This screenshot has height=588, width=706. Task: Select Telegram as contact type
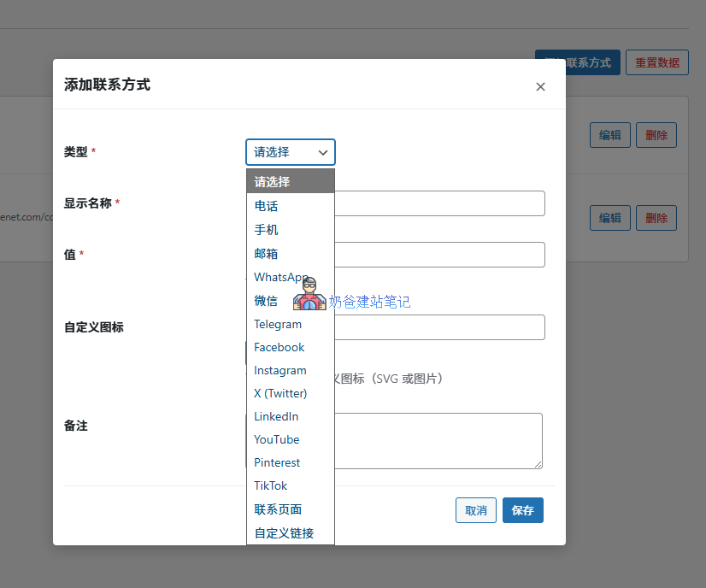click(x=278, y=324)
